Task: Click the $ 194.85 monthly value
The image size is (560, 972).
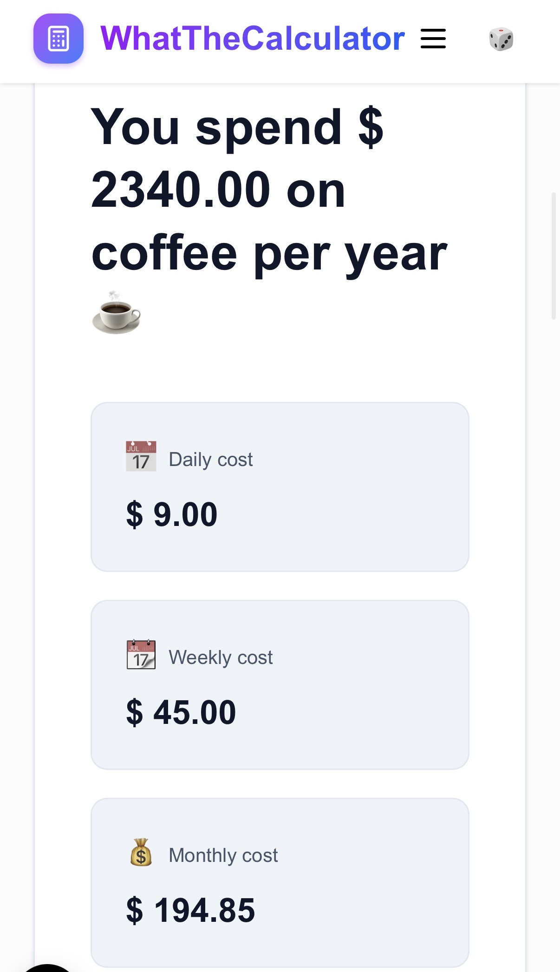Action: 191,910
